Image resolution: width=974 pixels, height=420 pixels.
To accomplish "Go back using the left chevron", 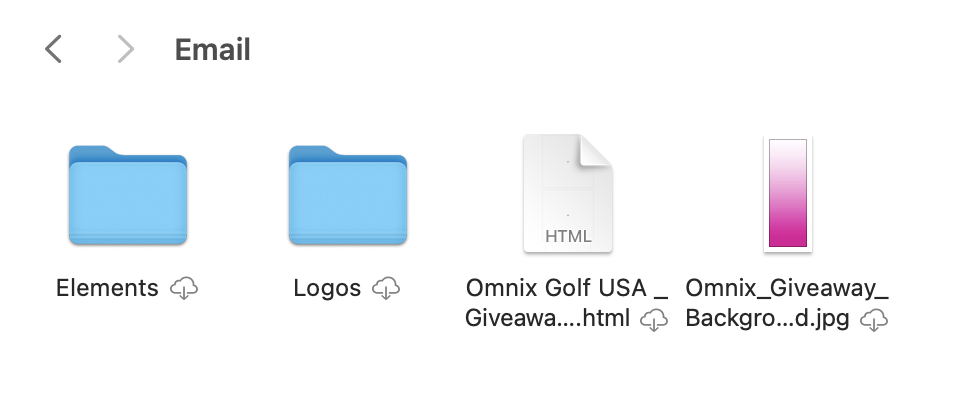I will click(53, 49).
